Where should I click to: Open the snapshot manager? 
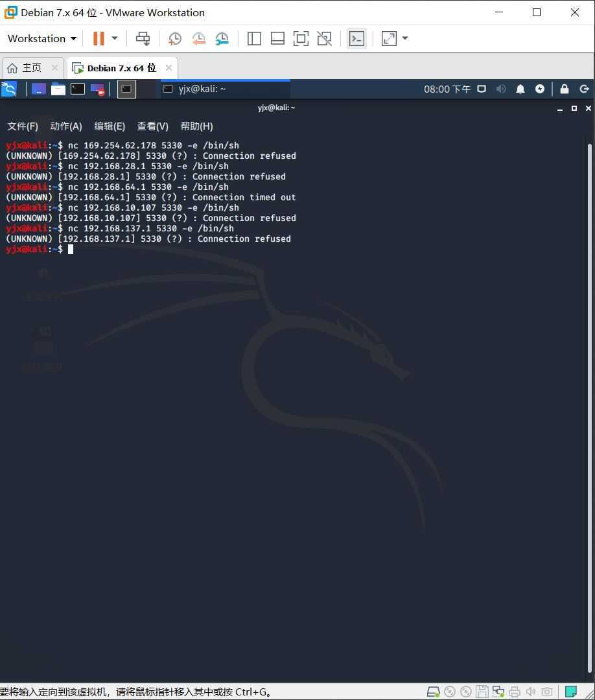pos(222,38)
